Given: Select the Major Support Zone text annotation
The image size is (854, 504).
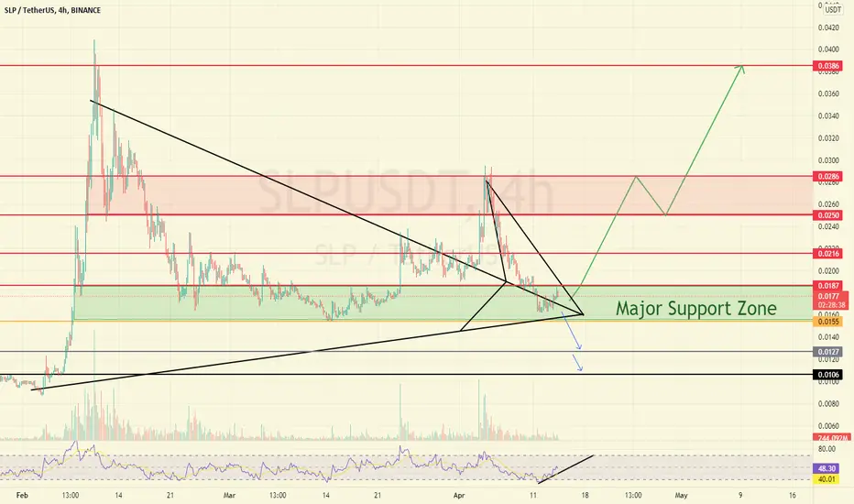Looking at the screenshot, I should click(x=696, y=309).
